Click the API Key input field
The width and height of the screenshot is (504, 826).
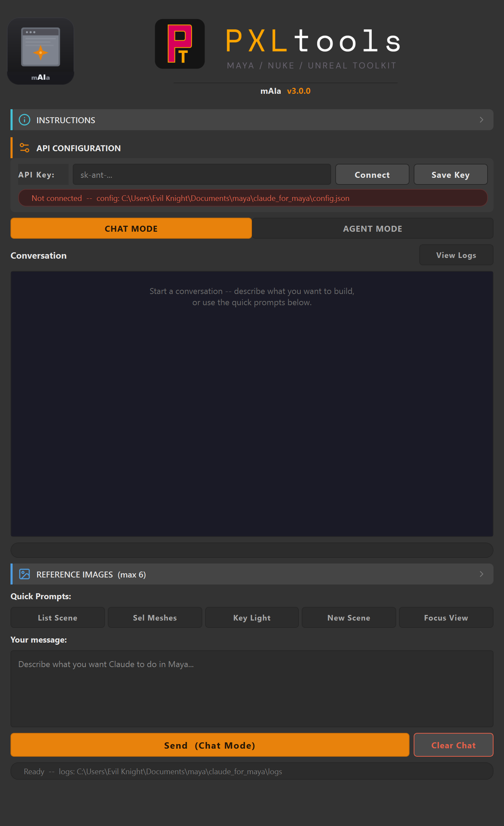coord(202,174)
